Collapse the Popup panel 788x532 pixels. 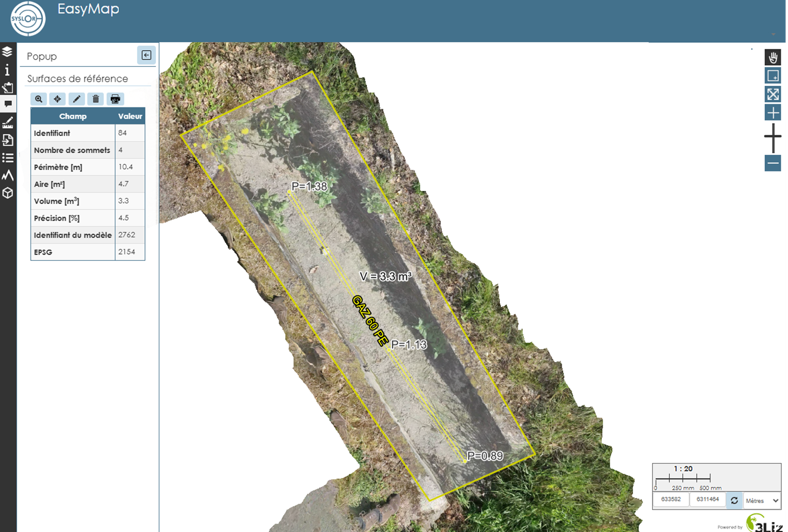coord(147,55)
